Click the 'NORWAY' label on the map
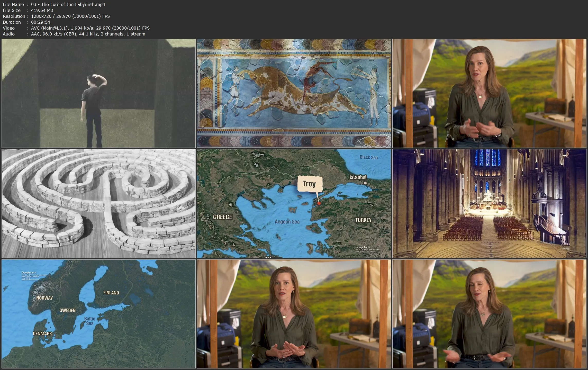 (44, 298)
